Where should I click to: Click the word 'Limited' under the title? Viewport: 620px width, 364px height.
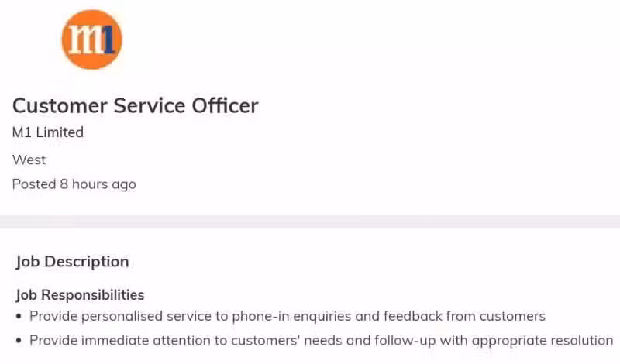point(60,132)
